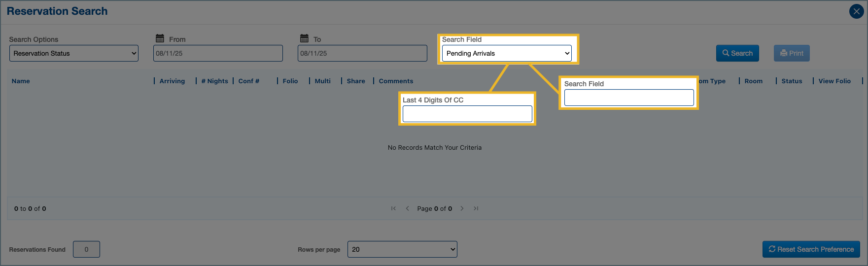
Task: Click the From date input field
Action: pyautogui.click(x=218, y=53)
